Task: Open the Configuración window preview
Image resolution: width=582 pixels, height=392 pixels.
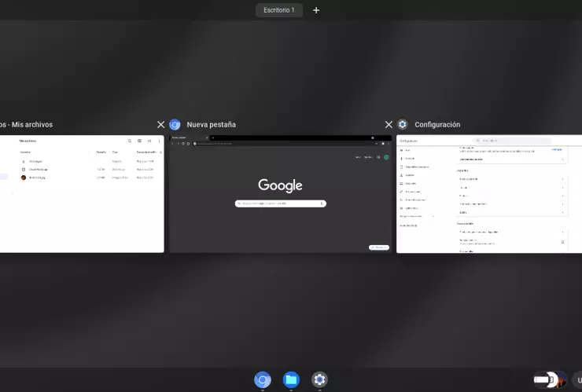Action: click(489, 194)
